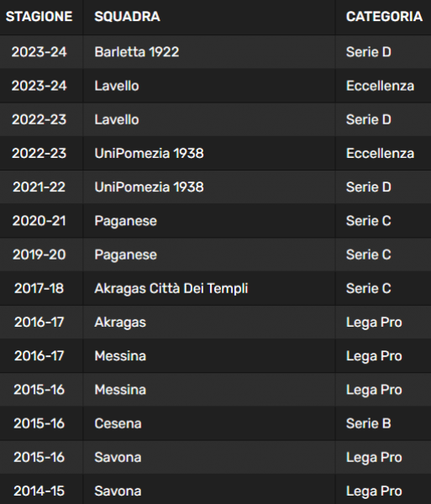Image resolution: width=431 pixels, height=504 pixels.
Task: Click Paganese in the 2019-20 season
Action: click(x=126, y=255)
